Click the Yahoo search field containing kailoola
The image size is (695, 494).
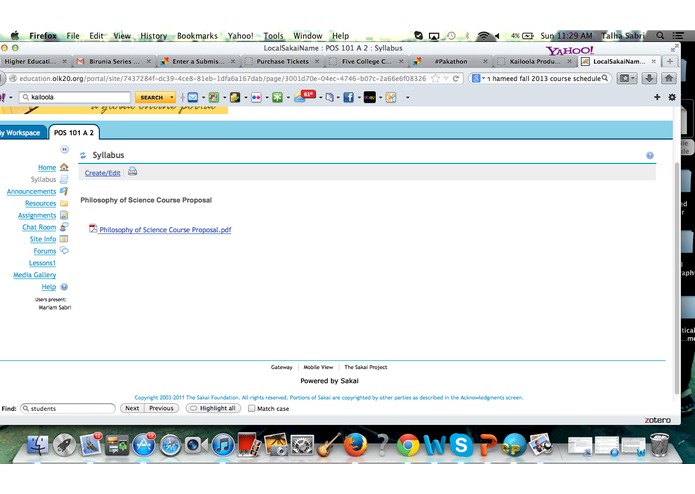pyautogui.click(x=75, y=97)
